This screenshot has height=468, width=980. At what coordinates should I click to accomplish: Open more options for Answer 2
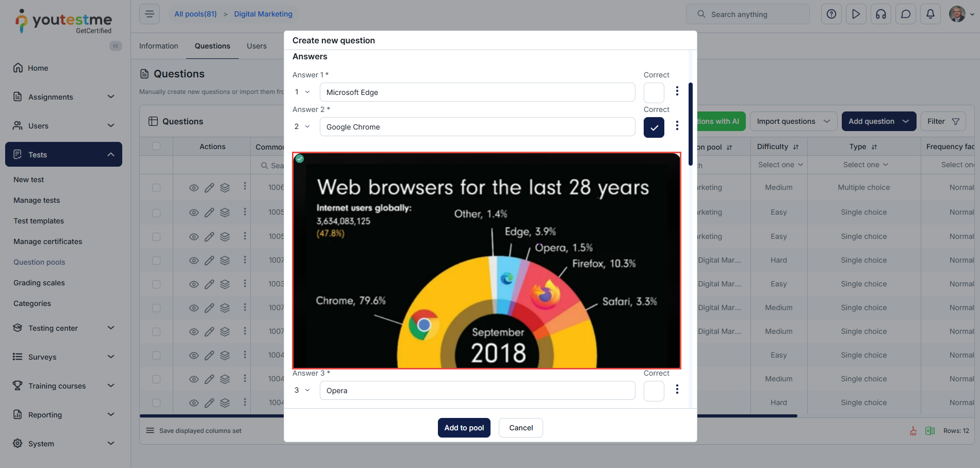[677, 126]
